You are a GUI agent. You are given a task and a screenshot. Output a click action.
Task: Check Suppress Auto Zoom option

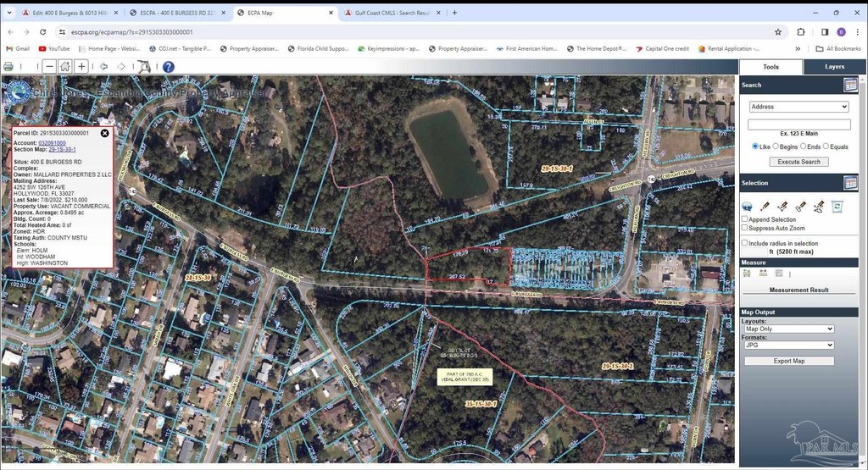pos(744,227)
